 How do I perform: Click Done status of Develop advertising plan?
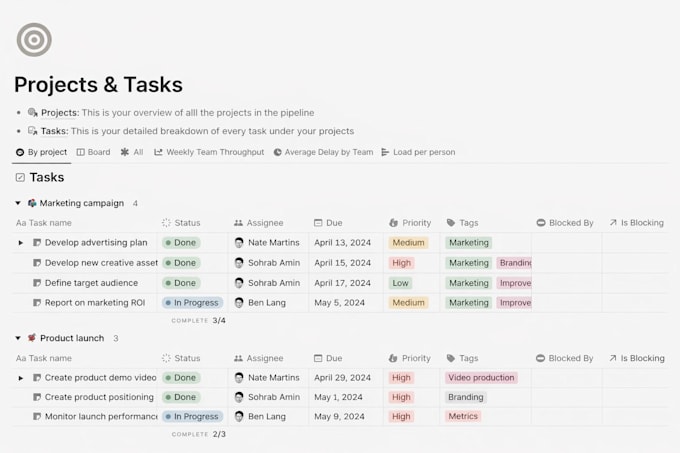click(181, 243)
